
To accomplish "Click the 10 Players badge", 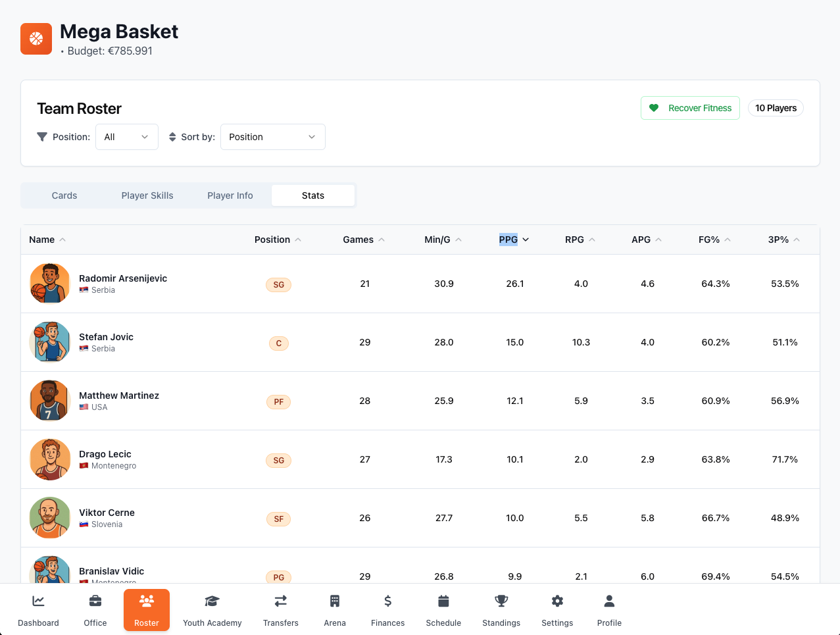I will coord(776,108).
